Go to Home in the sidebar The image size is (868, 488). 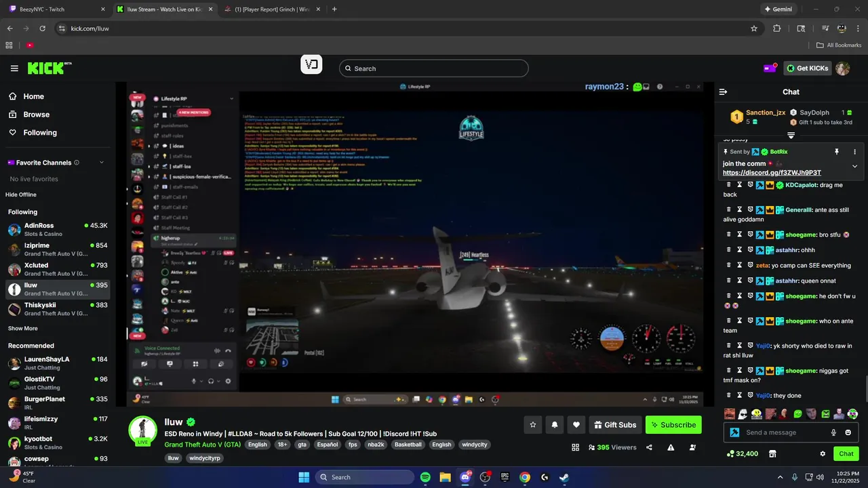click(33, 96)
